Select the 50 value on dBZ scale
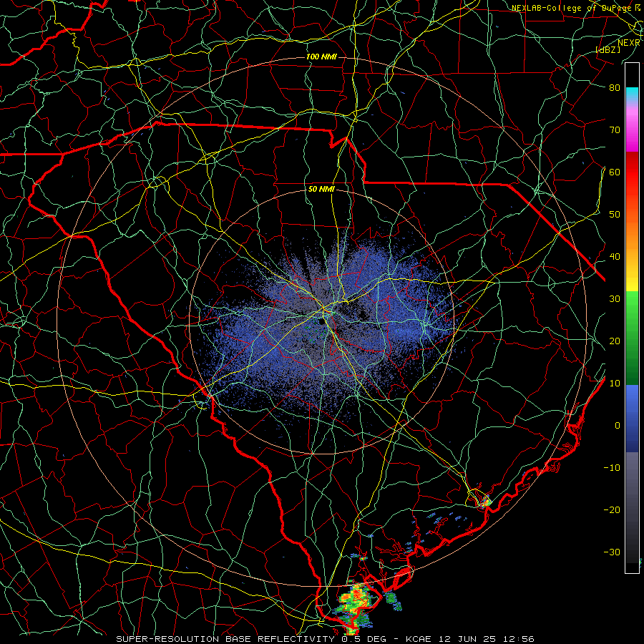This screenshot has height=644, width=644. point(615,215)
